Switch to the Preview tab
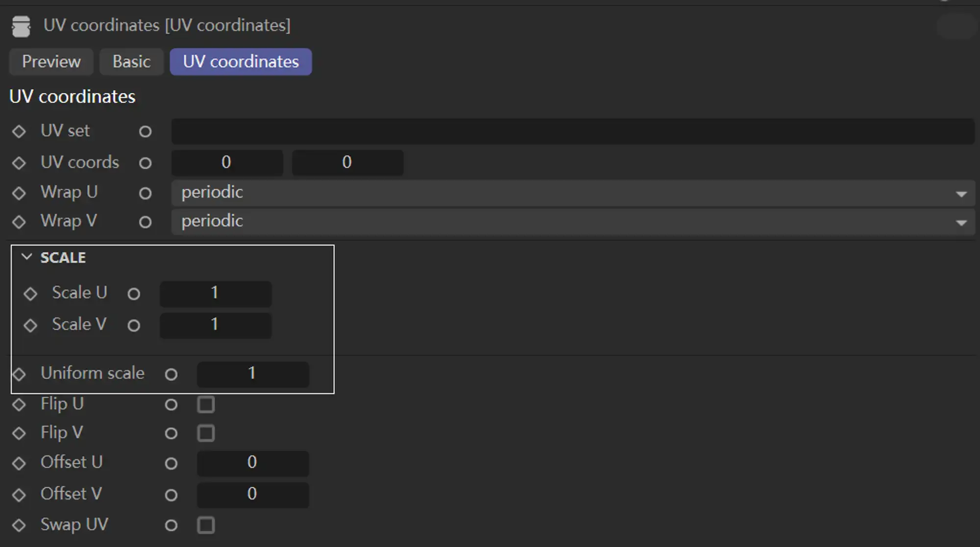Image resolution: width=980 pixels, height=547 pixels. tap(51, 61)
